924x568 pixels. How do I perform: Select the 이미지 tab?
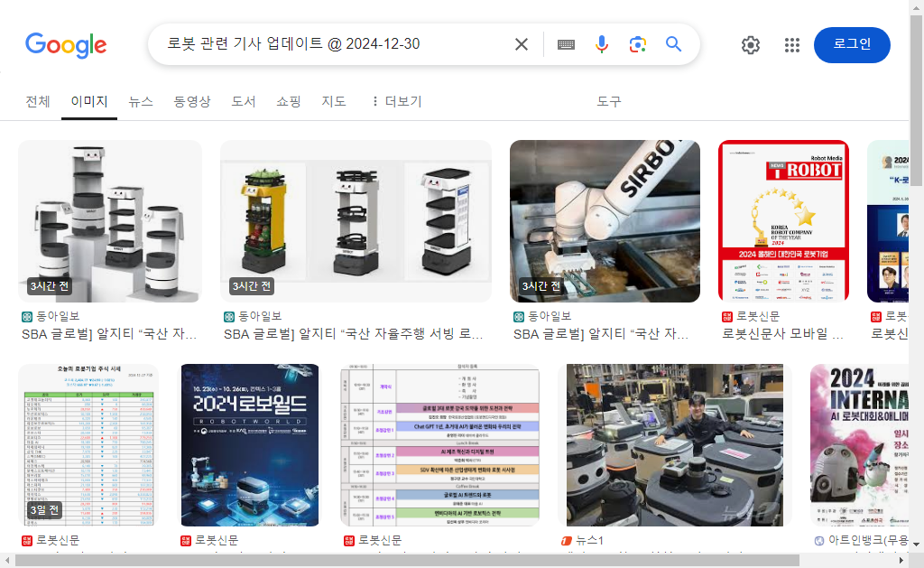click(89, 101)
